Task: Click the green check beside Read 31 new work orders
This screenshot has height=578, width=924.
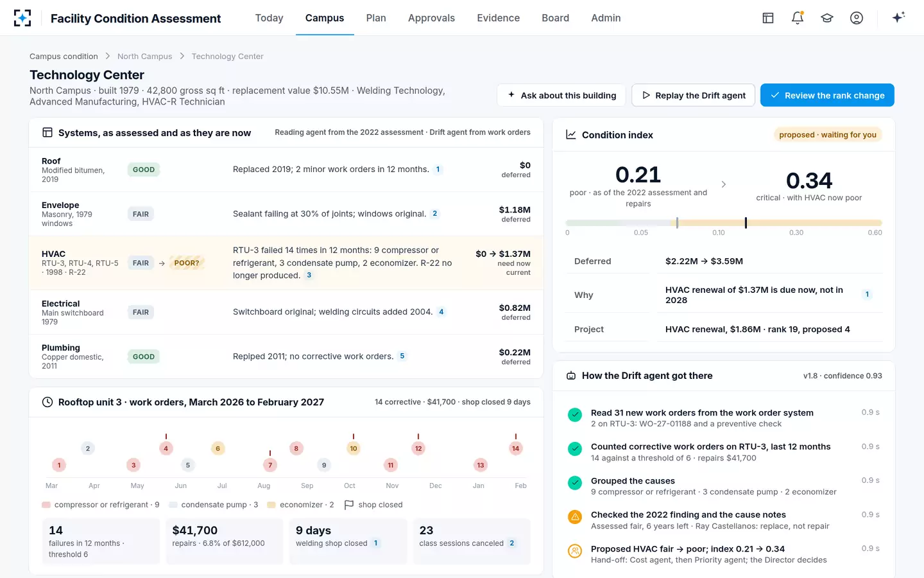Action: tap(575, 415)
